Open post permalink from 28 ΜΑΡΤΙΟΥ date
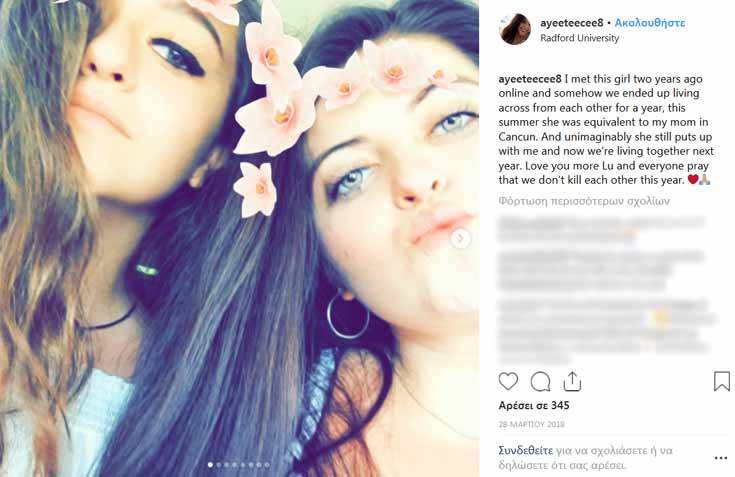Screen dimensions: 735x477 pos(531,425)
